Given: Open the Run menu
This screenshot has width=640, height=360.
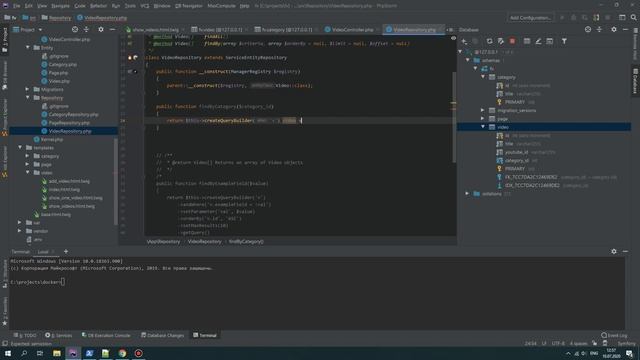Looking at the screenshot, I should pyautogui.click(x=116, y=6).
